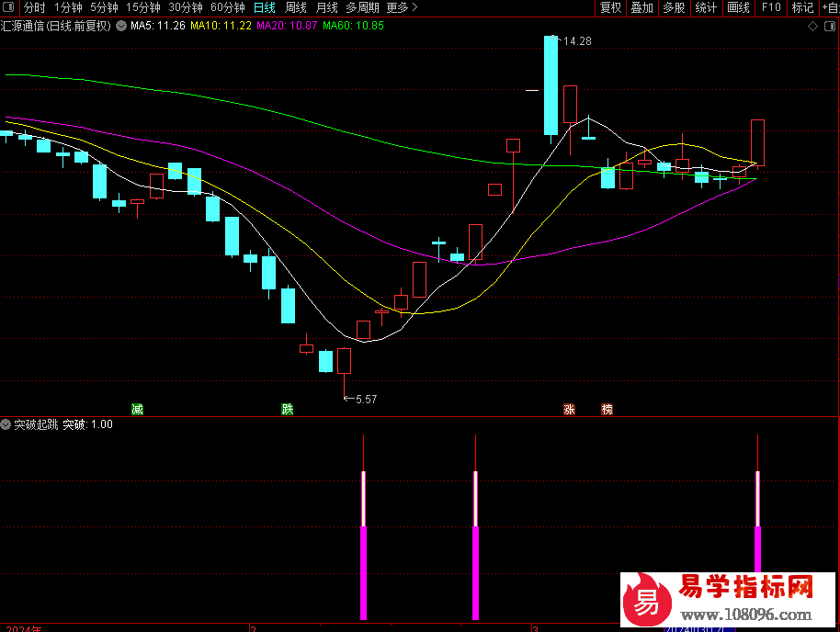Viewport: 840px width, 632px height.
Task: Open the red 榜 event marker
Action: pos(607,410)
